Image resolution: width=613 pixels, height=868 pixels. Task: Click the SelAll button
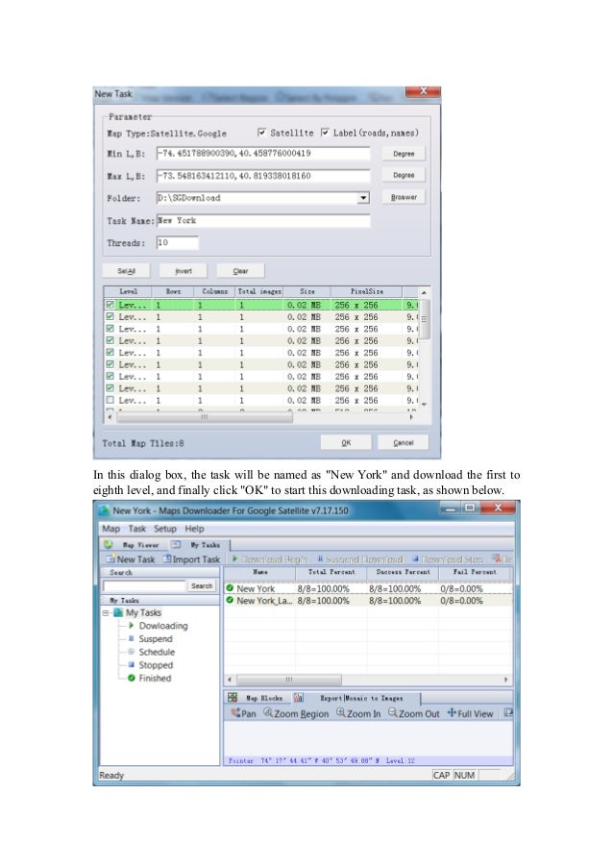coord(126,271)
